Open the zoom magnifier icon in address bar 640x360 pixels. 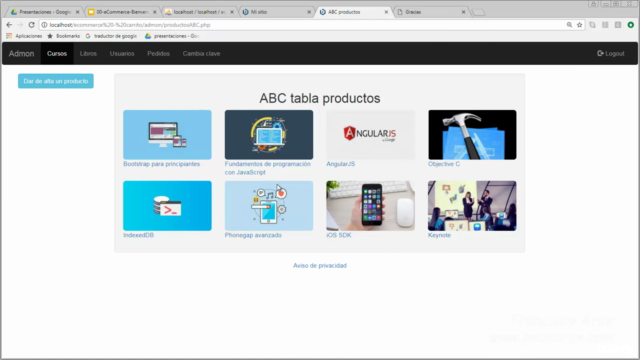[569, 25]
